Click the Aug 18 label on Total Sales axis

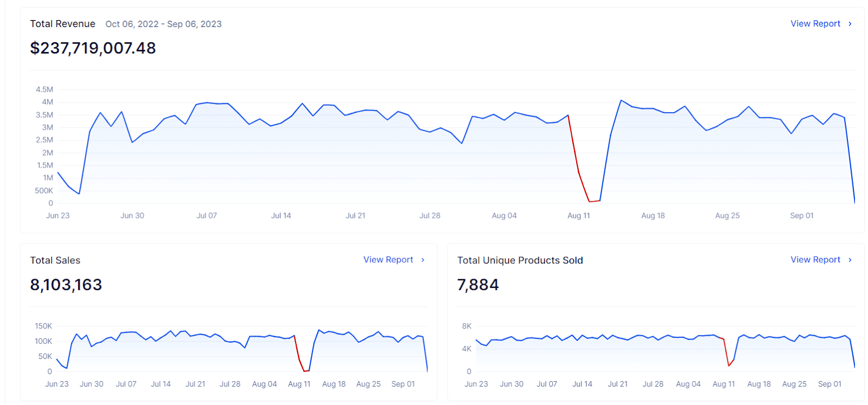334,384
